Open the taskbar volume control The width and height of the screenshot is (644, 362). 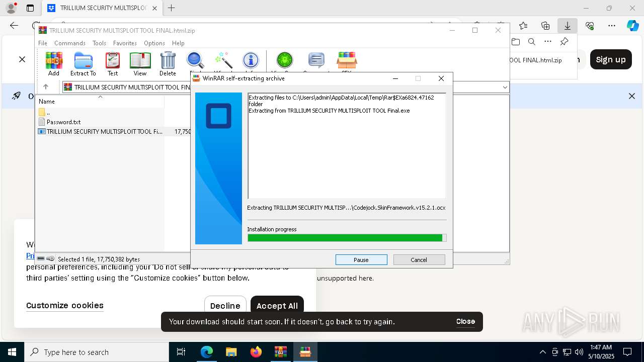point(579,352)
